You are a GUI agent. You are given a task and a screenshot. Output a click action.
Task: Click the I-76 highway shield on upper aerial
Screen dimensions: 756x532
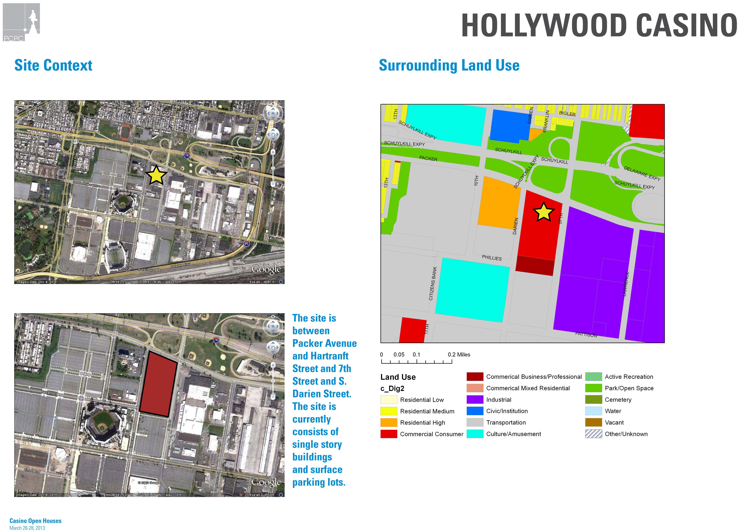[x=187, y=155]
